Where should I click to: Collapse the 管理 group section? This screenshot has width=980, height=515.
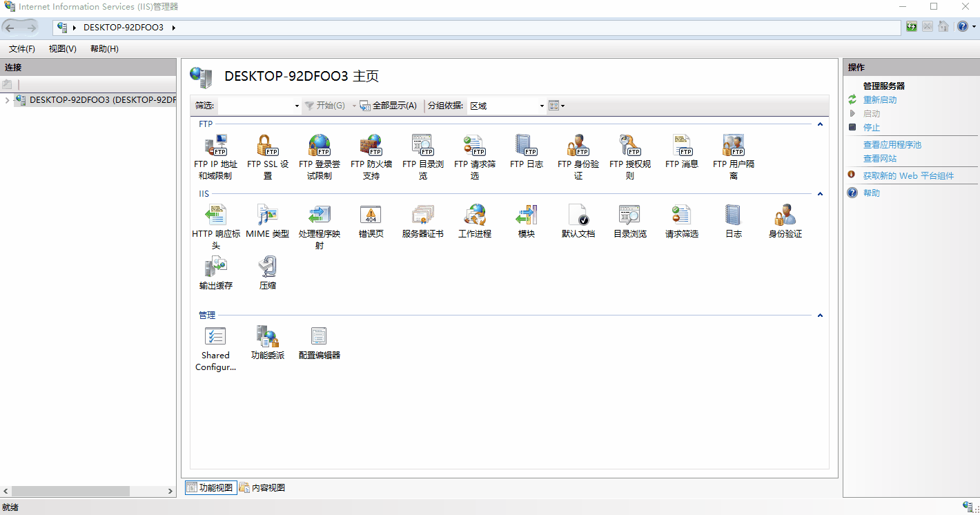point(820,315)
